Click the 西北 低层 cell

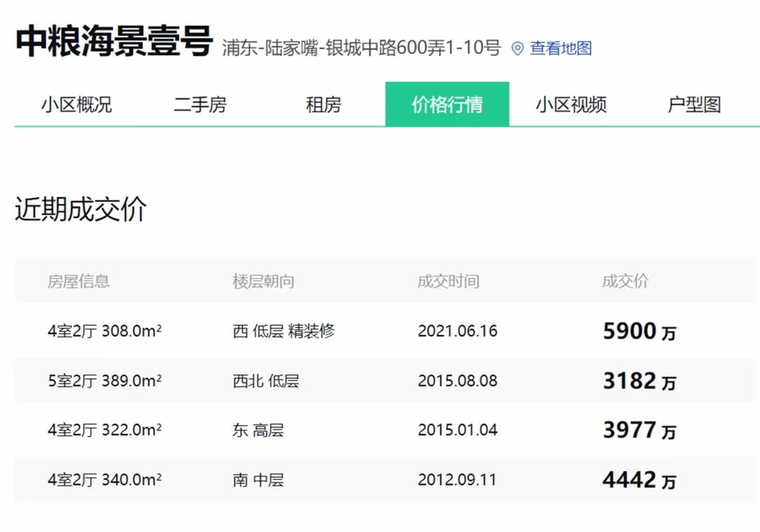coord(265,381)
